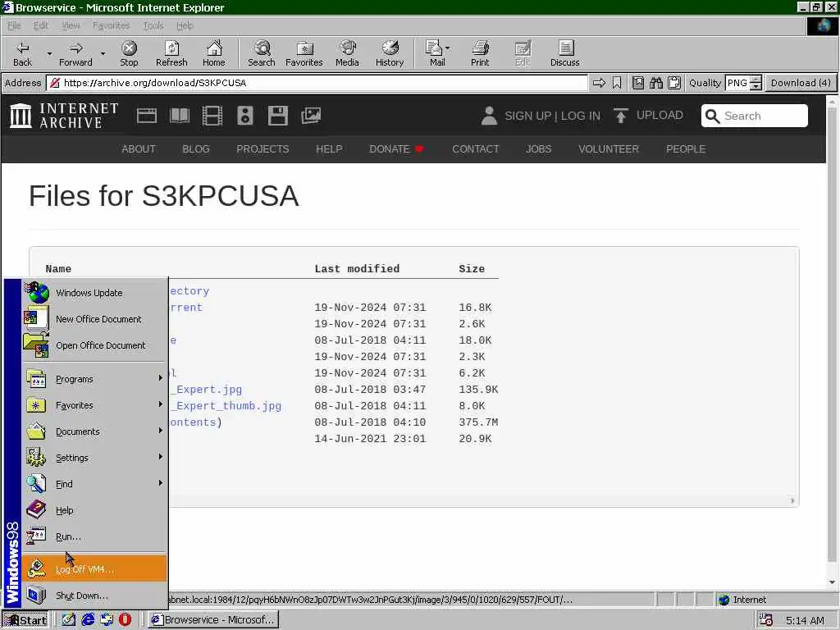Expand the Favorites submenu in Start menu

point(94,405)
